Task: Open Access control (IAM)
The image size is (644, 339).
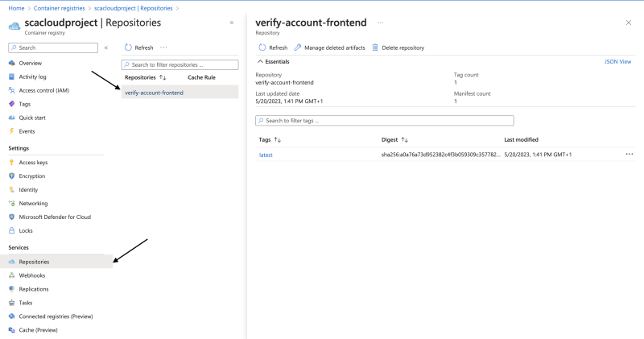Action: click(x=44, y=90)
